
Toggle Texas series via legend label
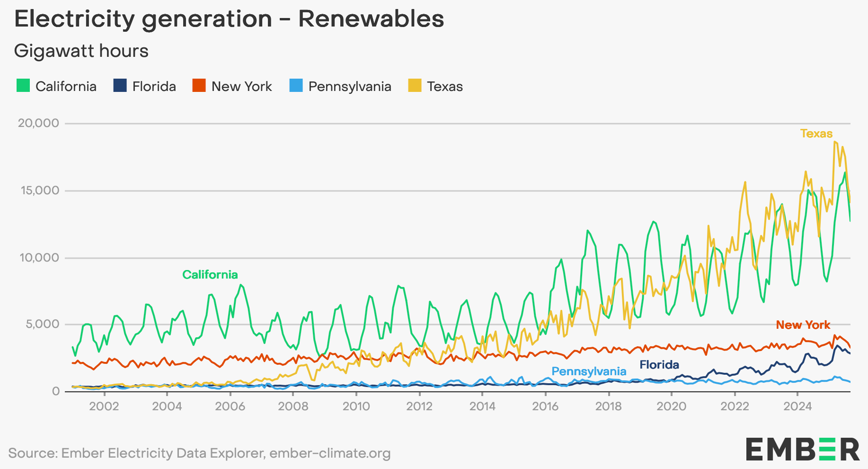[445, 86]
